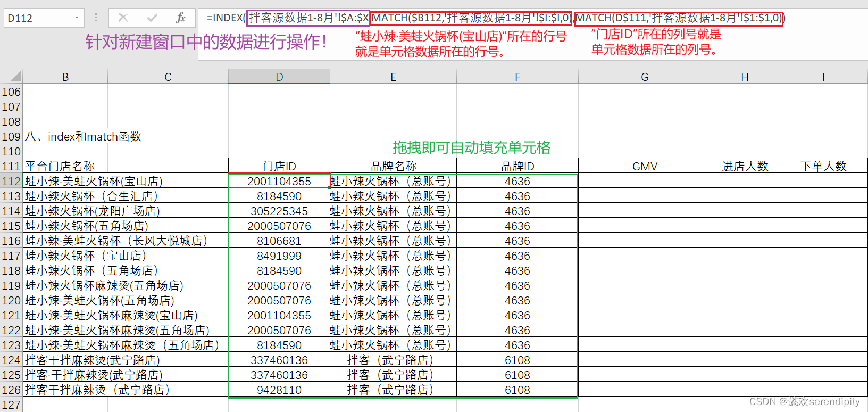Select row 109 header

11,136
